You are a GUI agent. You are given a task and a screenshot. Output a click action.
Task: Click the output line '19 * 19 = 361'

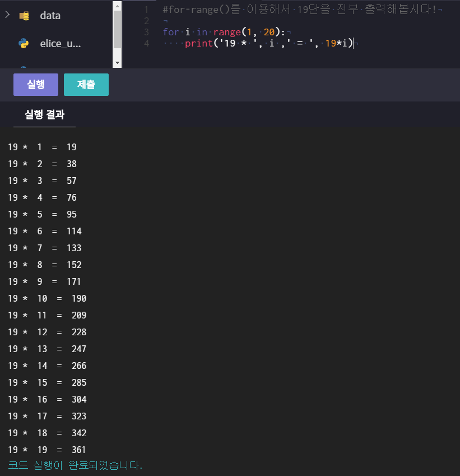click(x=47, y=450)
